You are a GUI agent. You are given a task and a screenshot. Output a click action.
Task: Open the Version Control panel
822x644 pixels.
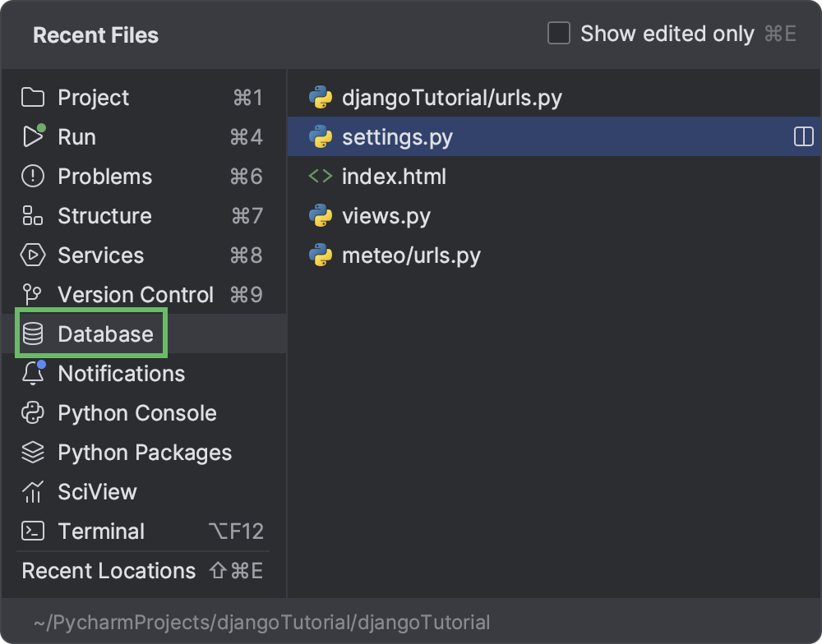[31, 295]
